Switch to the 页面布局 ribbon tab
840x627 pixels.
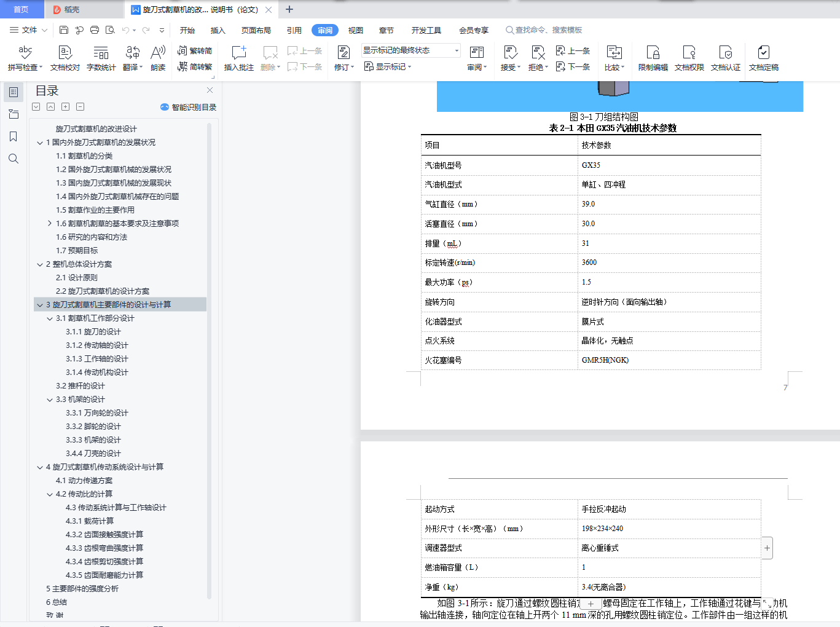point(256,30)
